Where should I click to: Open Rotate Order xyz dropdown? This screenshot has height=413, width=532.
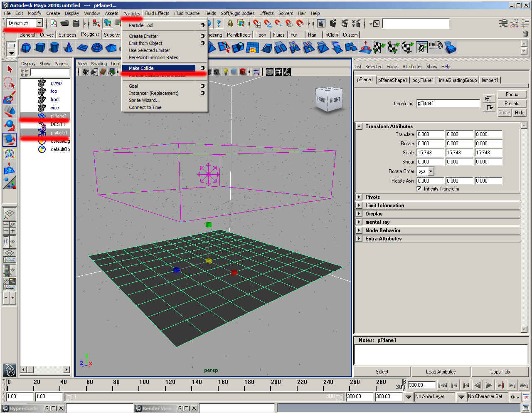tap(431, 171)
